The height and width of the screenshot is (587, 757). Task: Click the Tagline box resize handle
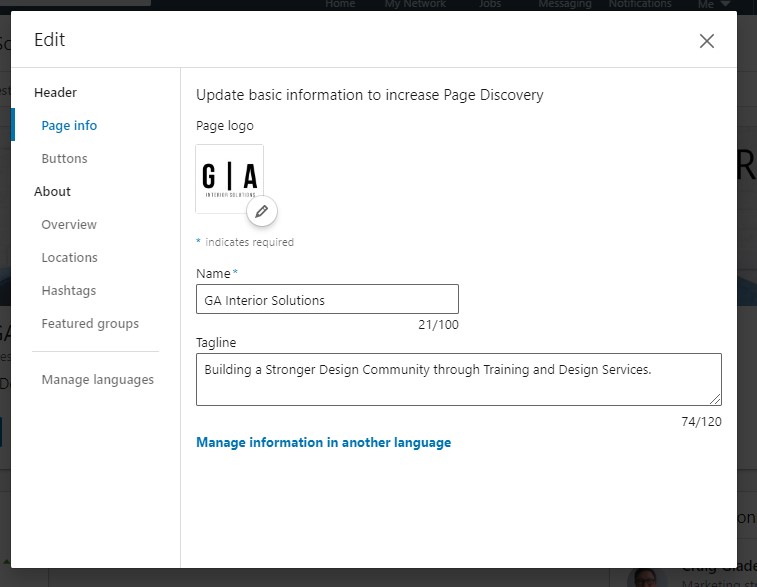715,400
